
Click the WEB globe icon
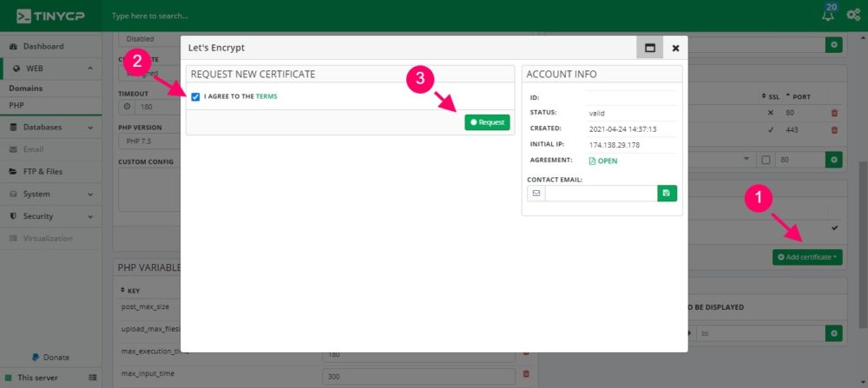tap(16, 69)
